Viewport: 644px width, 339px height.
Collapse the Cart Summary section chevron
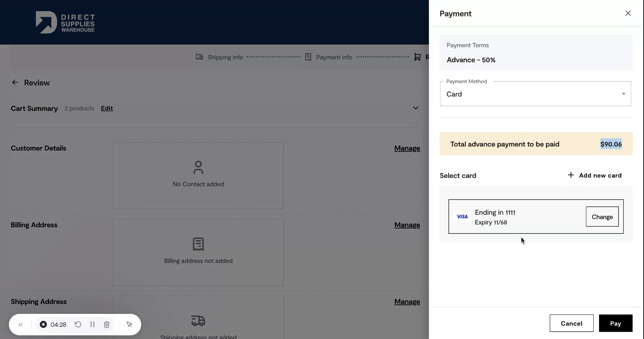[415, 108]
